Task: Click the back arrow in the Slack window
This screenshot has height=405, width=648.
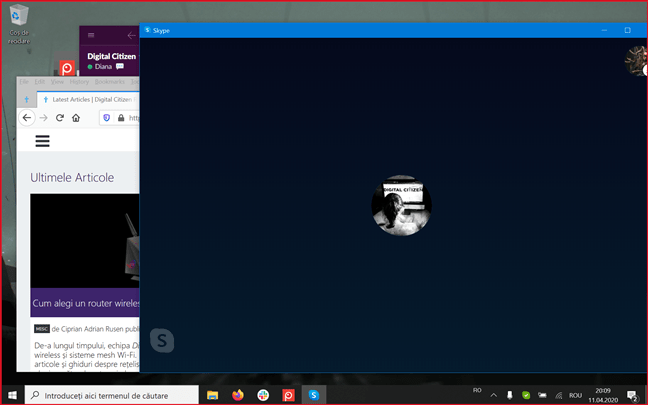Action: [131, 36]
